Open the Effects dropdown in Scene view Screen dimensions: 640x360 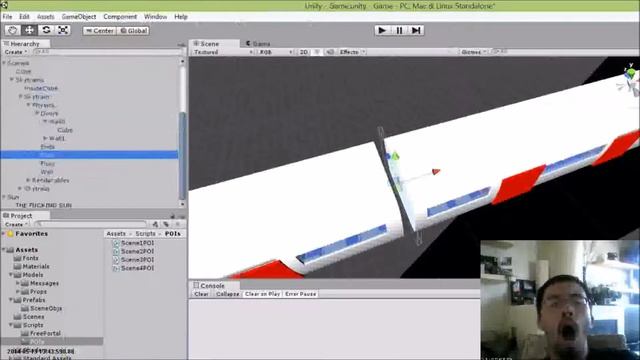[x=352, y=52]
